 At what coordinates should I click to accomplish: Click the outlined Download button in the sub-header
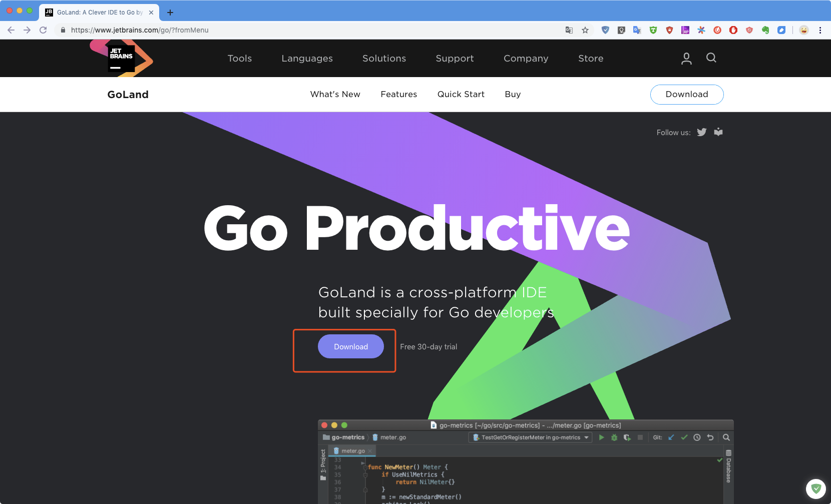687,95
